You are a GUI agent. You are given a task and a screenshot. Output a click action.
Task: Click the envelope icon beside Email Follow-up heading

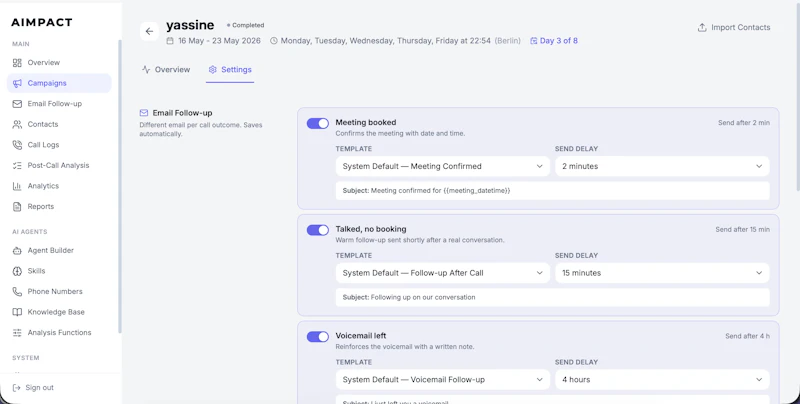point(144,113)
